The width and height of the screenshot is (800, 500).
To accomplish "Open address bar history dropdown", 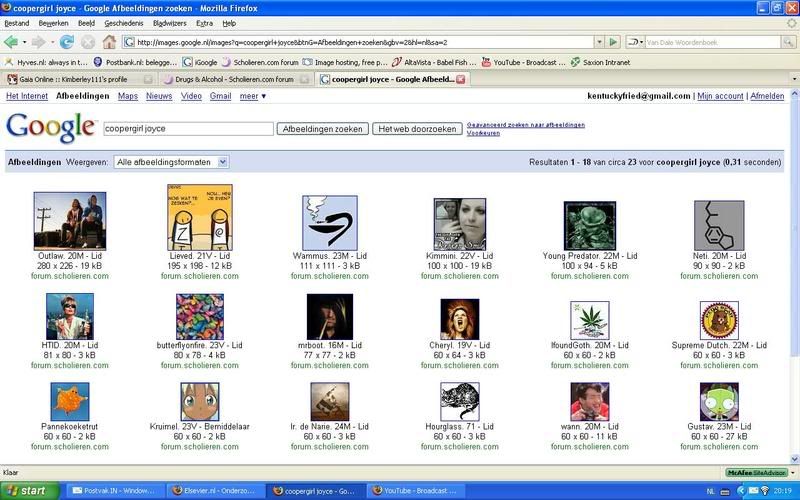I will click(x=600, y=42).
